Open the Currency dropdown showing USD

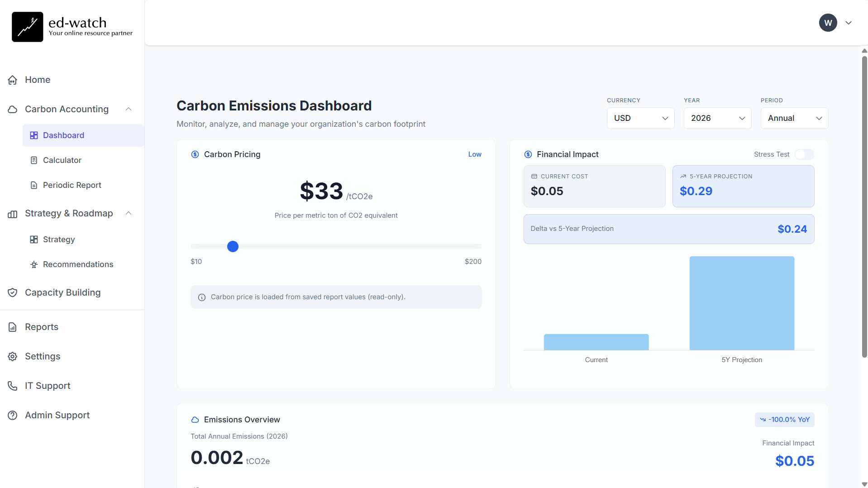click(x=640, y=118)
